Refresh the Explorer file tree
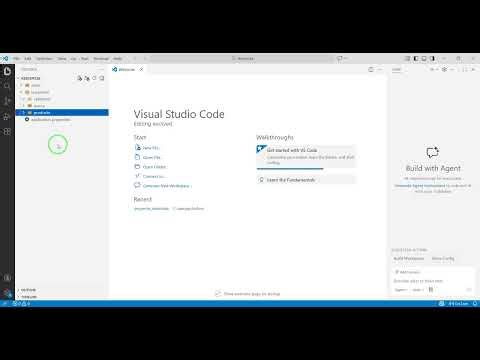This screenshot has width=480, height=360. tap(94, 78)
